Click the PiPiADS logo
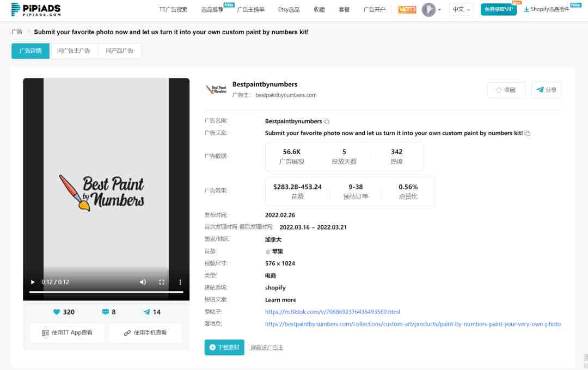Screen dimensions: 588x370 pos(35,9)
